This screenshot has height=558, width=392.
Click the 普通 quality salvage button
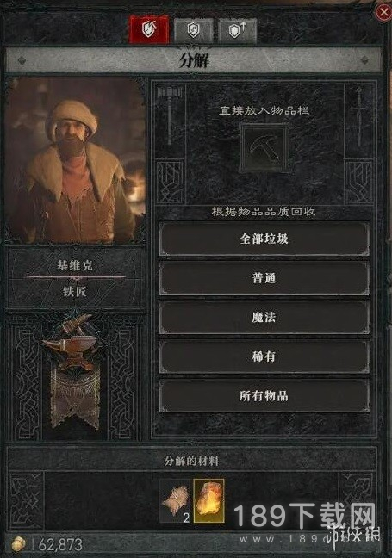[264, 278]
